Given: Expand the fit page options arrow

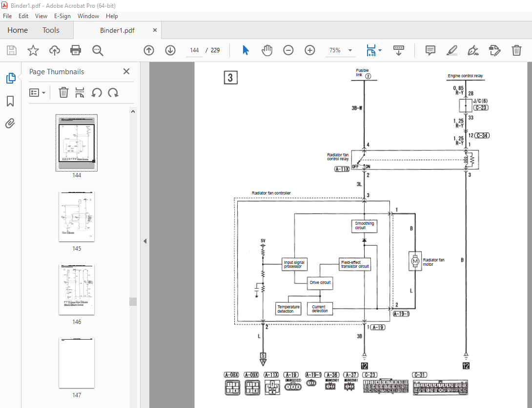Looking at the screenshot, I should point(380,50).
